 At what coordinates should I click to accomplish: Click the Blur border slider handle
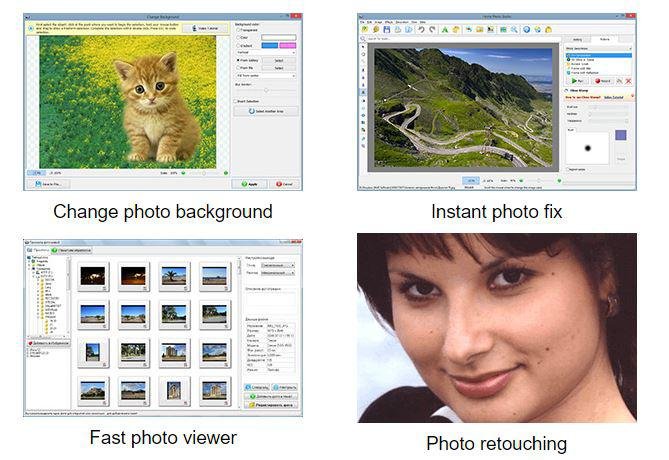(267, 90)
